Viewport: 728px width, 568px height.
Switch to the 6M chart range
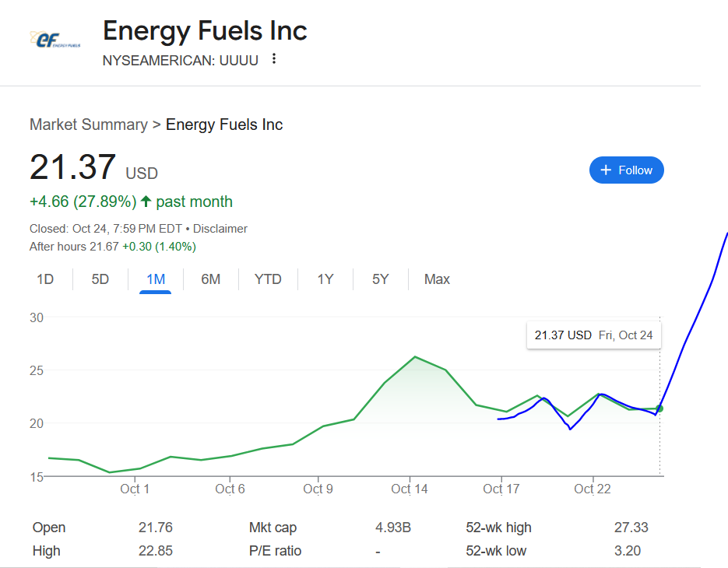pos(210,279)
